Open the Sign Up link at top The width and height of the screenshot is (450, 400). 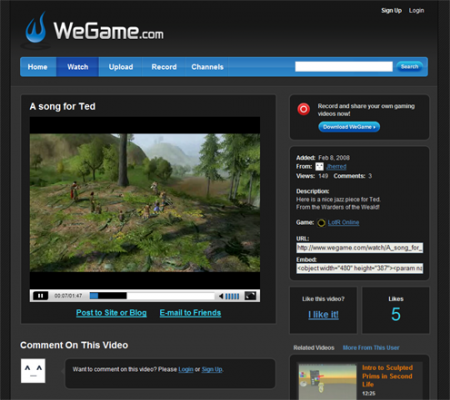pos(391,11)
